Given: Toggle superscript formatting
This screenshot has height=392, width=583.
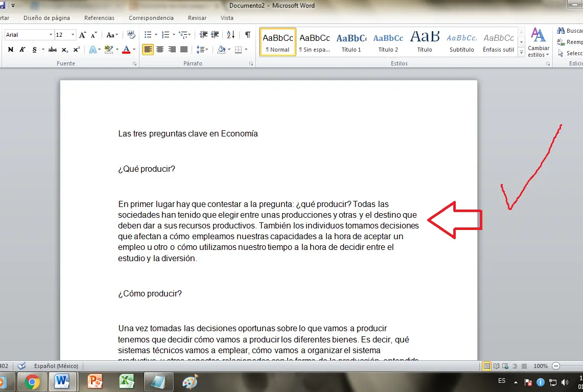Looking at the screenshot, I should [77, 50].
